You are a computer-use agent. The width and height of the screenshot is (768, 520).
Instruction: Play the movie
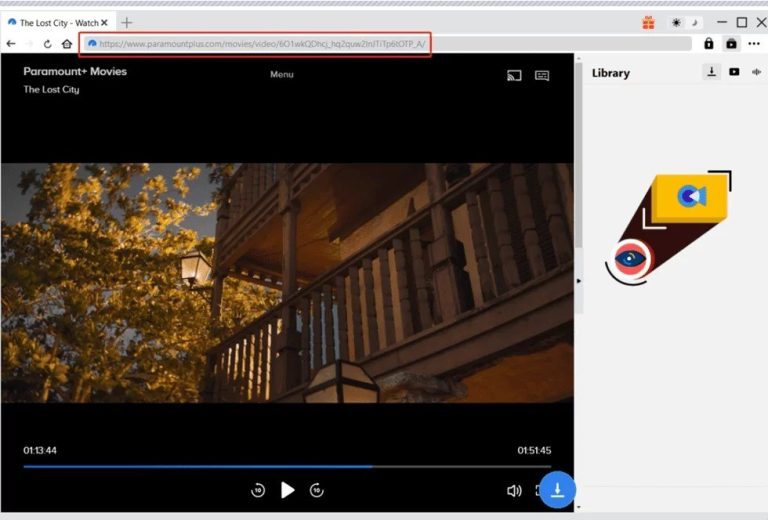288,490
